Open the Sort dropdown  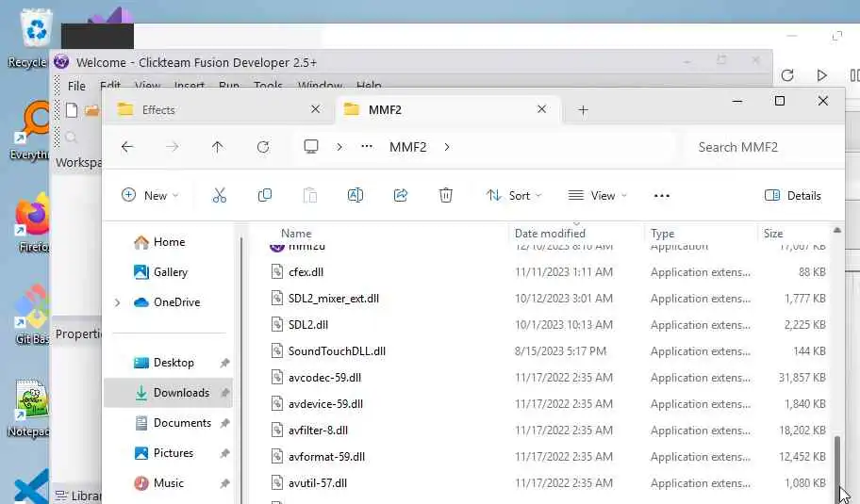tap(514, 196)
